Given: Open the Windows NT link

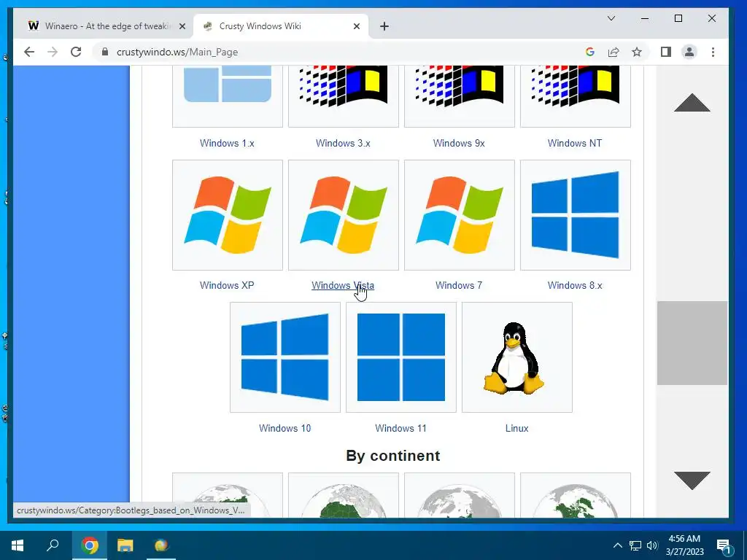Looking at the screenshot, I should point(575,144).
